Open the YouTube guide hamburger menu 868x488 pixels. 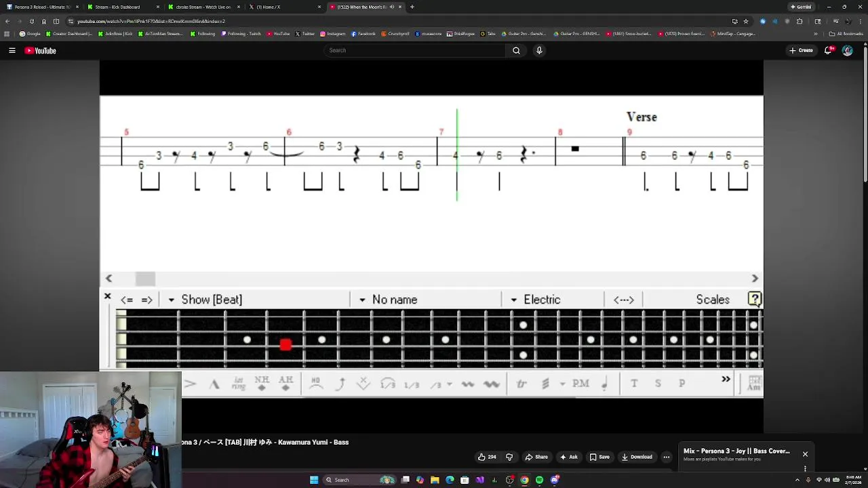click(12, 50)
